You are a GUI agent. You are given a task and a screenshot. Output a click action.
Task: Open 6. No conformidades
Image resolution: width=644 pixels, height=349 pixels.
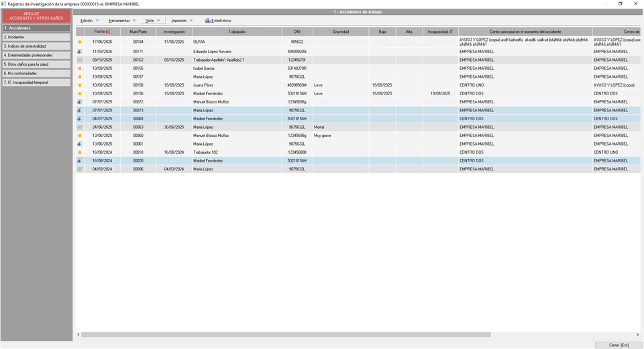(36, 74)
